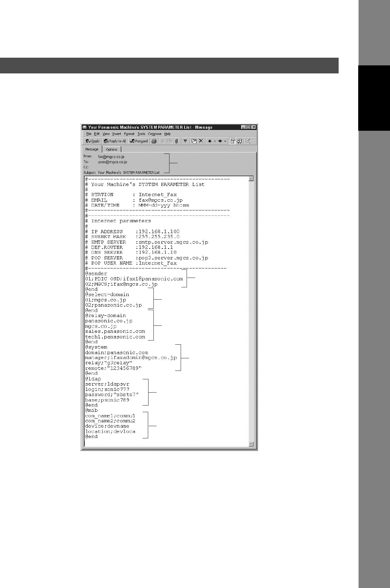Viewport: 390px width, 588px height.
Task: Click the Office Assistant help icon
Action: tap(239, 141)
